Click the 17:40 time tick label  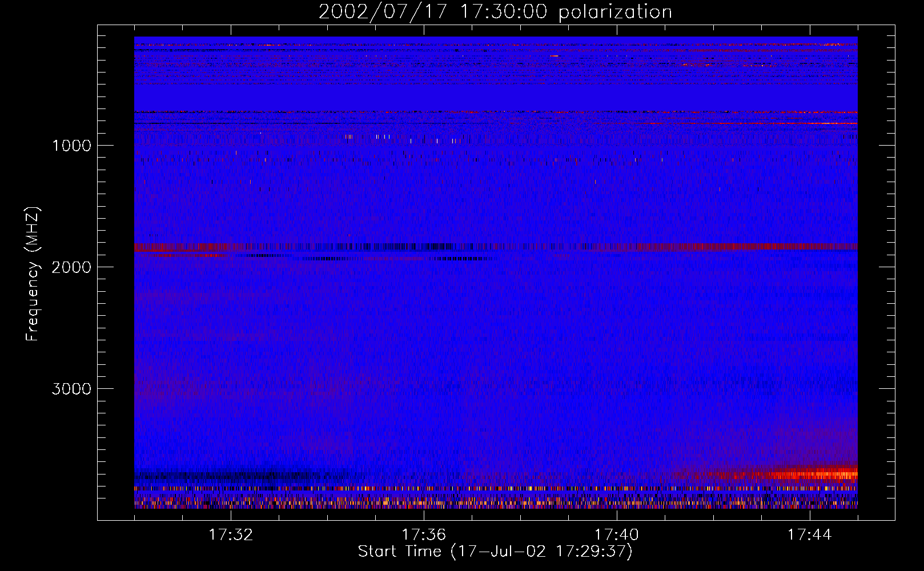click(x=617, y=535)
